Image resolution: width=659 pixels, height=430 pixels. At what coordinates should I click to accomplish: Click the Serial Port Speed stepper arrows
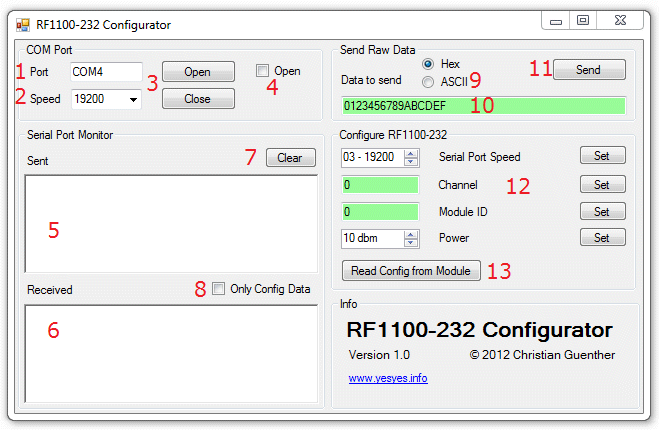[412, 157]
